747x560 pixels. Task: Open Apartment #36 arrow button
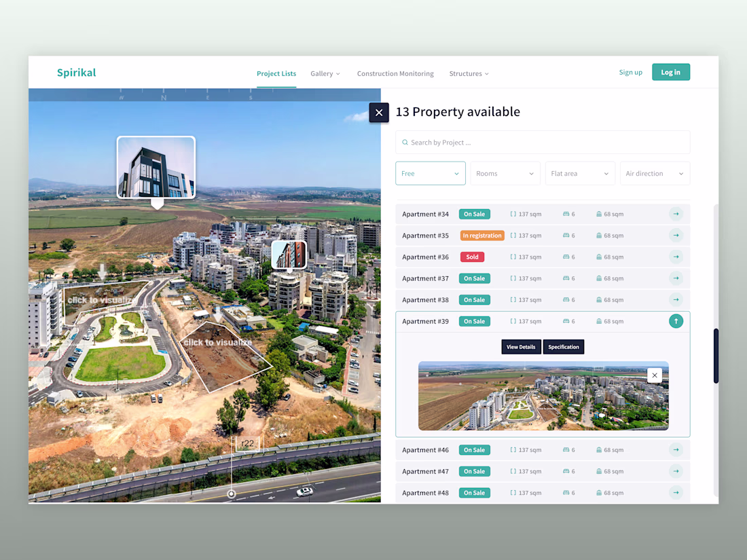pos(676,257)
